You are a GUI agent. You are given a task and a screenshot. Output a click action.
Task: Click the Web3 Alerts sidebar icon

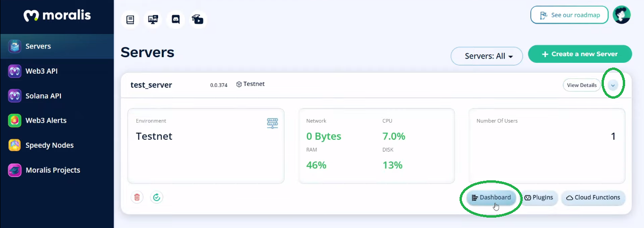(x=15, y=120)
